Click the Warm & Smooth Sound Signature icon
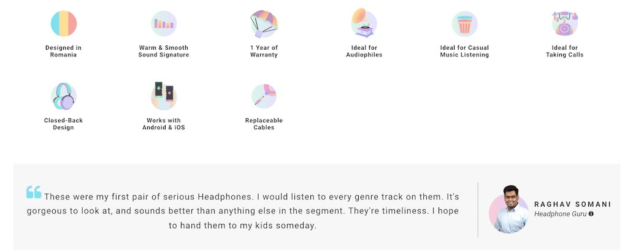This screenshot has height=252, width=644. click(x=164, y=23)
